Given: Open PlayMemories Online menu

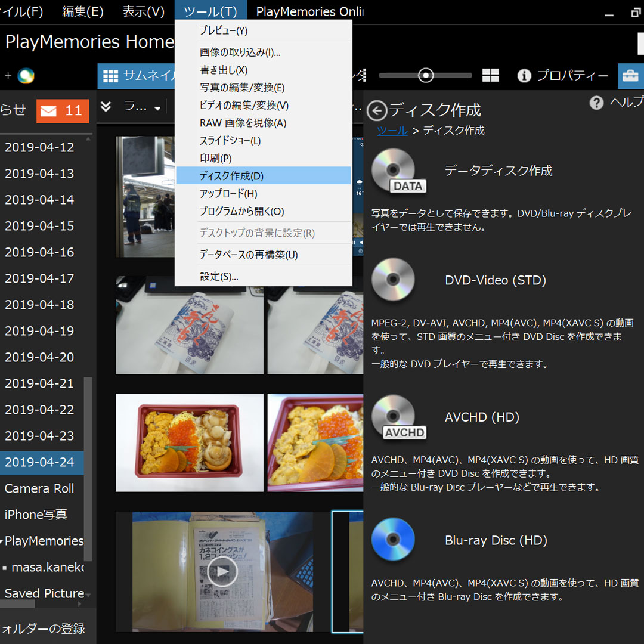Looking at the screenshot, I should [309, 11].
